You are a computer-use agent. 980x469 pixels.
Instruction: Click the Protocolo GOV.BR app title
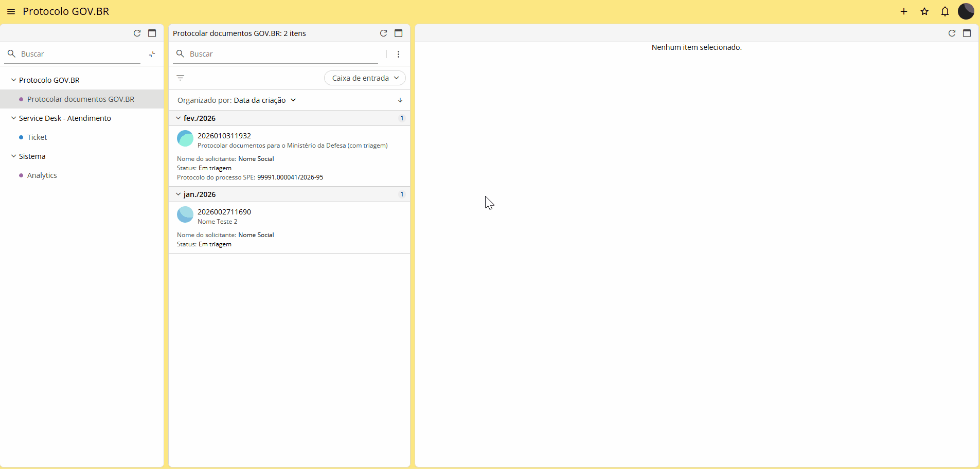66,11
